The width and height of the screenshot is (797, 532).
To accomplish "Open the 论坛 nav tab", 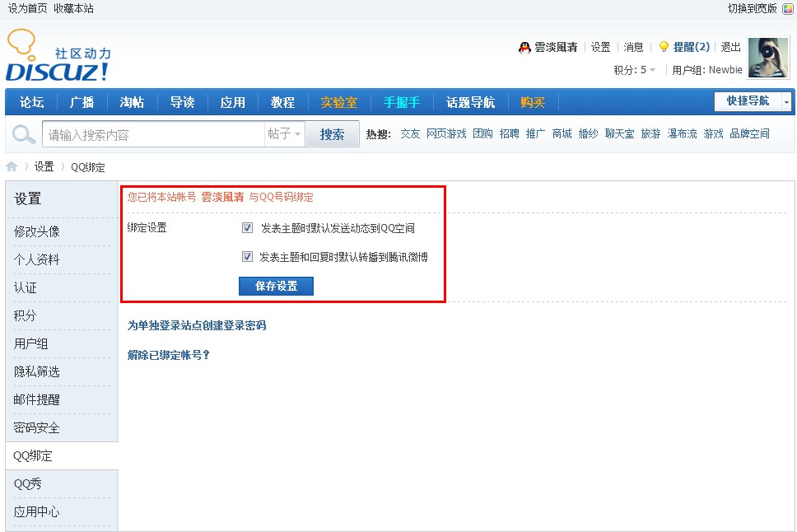I will 31,102.
